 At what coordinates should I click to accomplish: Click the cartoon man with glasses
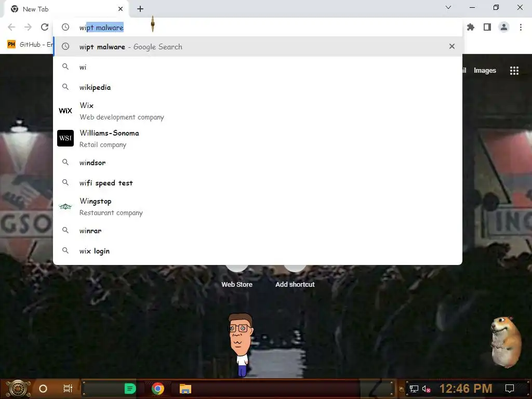(x=241, y=344)
